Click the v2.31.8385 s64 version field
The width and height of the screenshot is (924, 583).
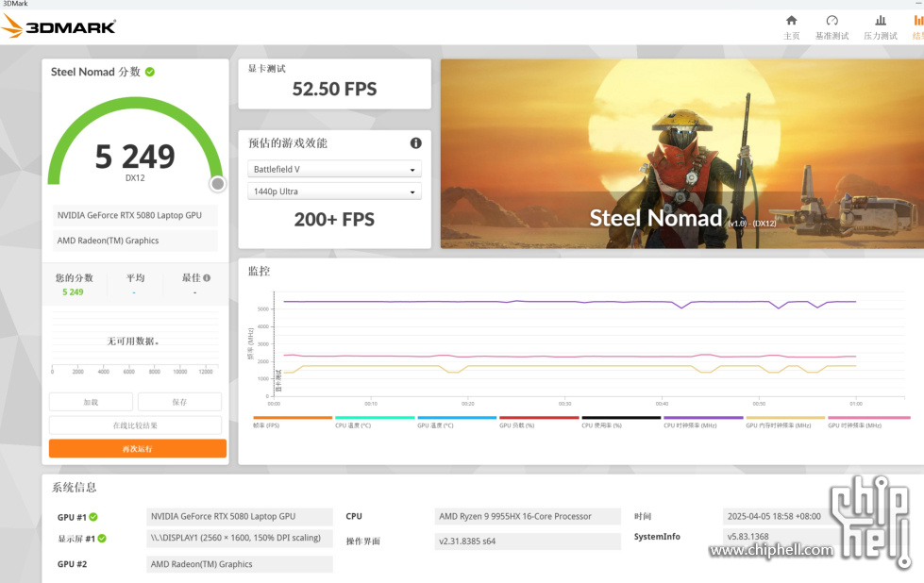coord(528,541)
